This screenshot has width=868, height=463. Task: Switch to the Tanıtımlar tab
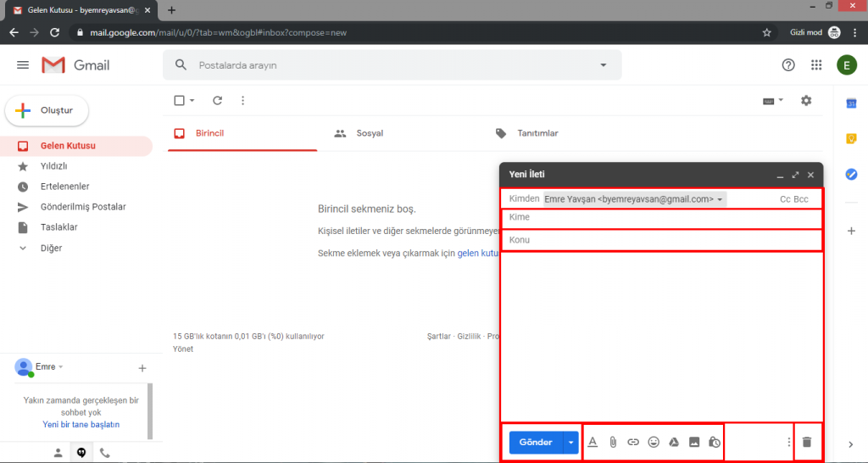click(537, 133)
